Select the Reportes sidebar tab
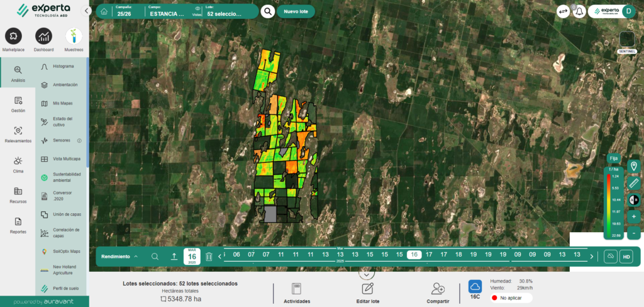Screen dimensions: 644x307 pyautogui.click(x=18, y=226)
